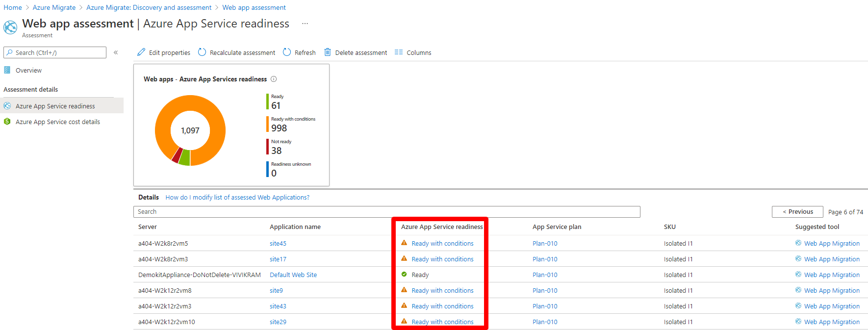Open Web app assessment breadcrumb

(254, 7)
